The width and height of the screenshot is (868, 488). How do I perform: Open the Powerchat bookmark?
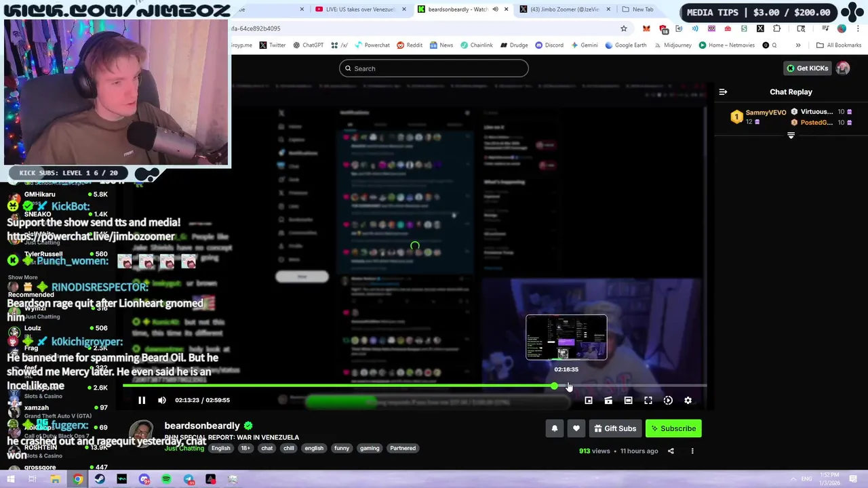(372, 45)
